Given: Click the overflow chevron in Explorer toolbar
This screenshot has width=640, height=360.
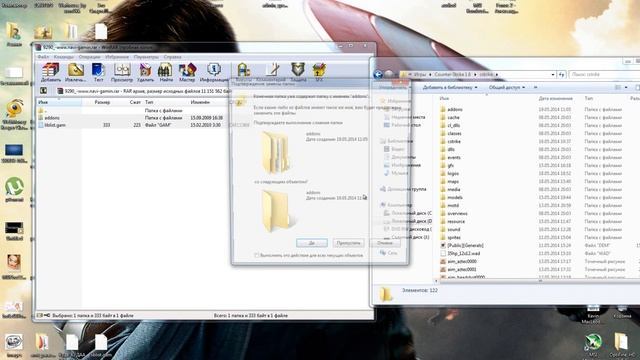Looking at the screenshot, I should pyautogui.click(x=535, y=87).
